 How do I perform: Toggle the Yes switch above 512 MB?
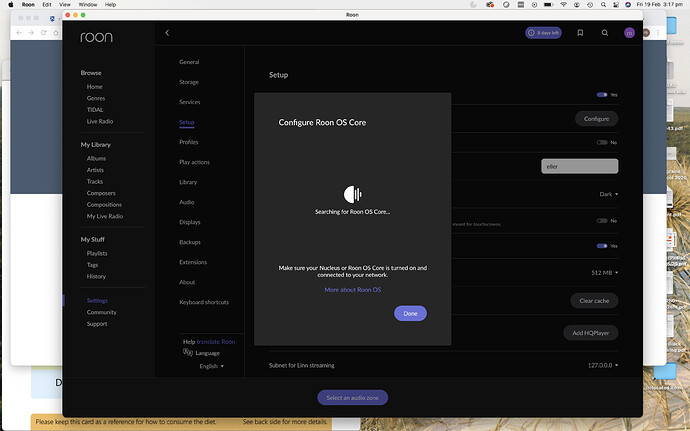coord(602,246)
